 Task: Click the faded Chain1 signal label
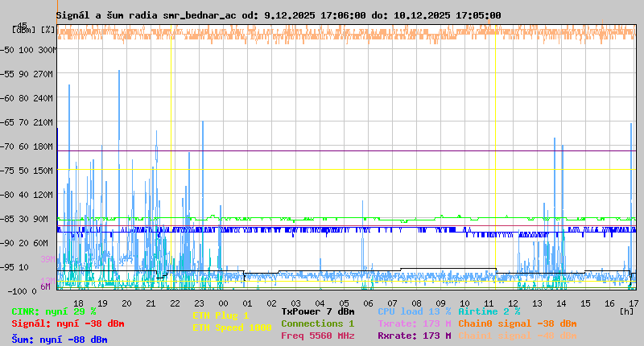point(517,336)
